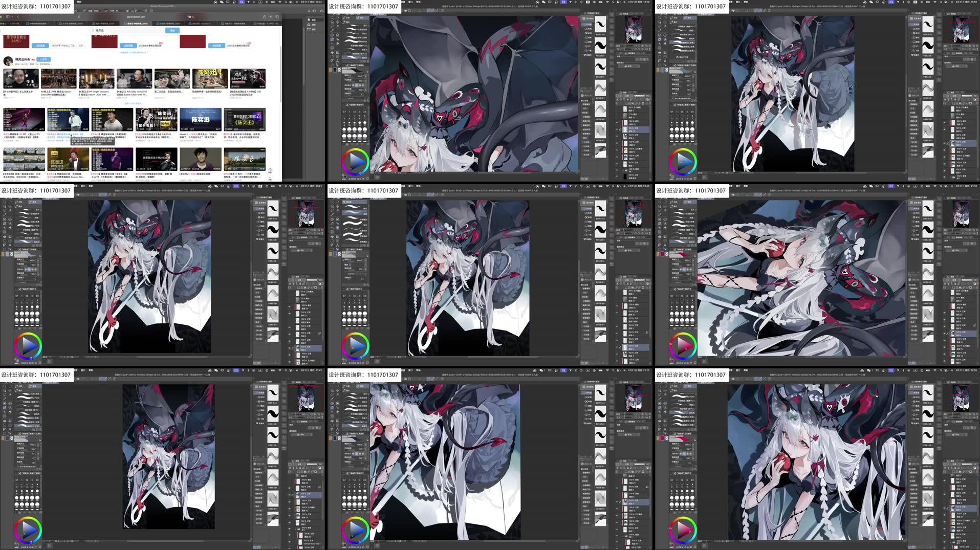
Task: Open the 窗口 menu above the bat-wing close-up
Action: 410,2
